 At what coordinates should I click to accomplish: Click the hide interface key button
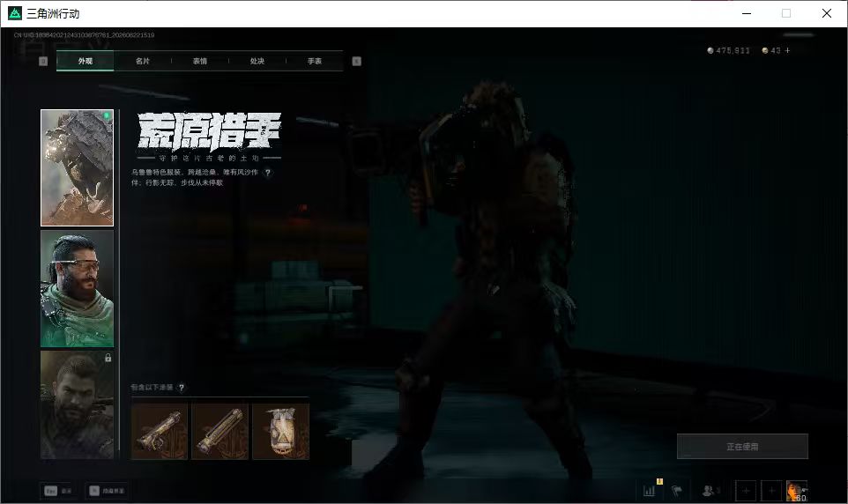[x=107, y=491]
